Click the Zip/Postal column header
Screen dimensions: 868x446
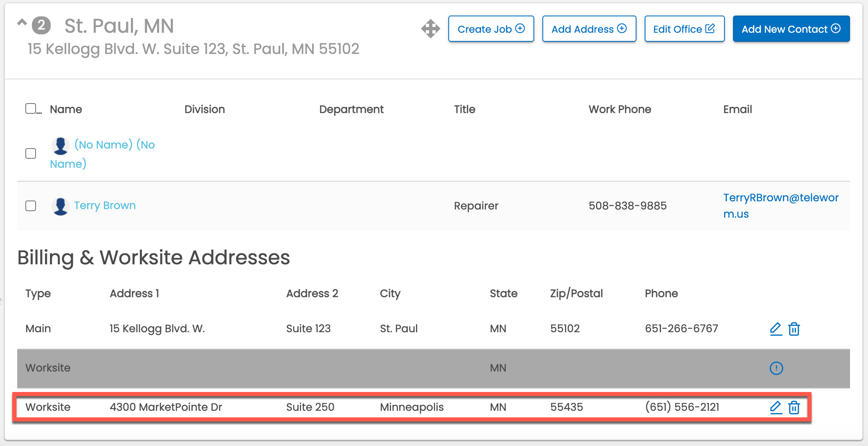pos(576,293)
